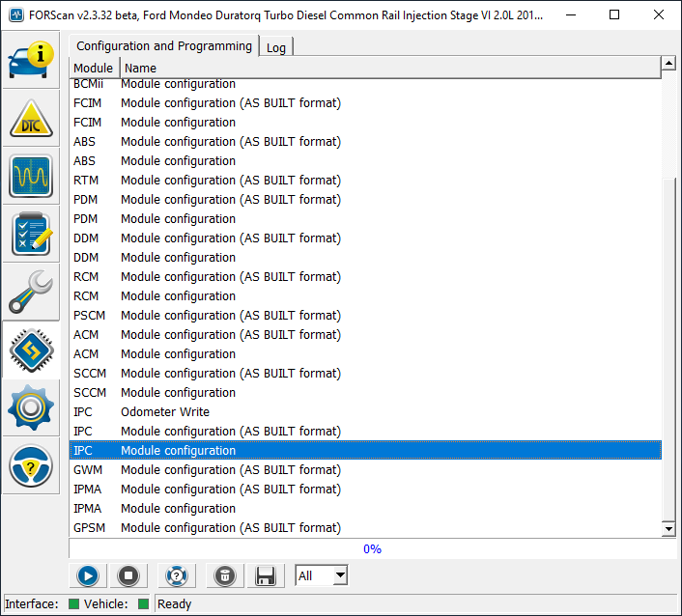Open the steering wheel help section
The width and height of the screenshot is (682, 616).
pyautogui.click(x=31, y=466)
